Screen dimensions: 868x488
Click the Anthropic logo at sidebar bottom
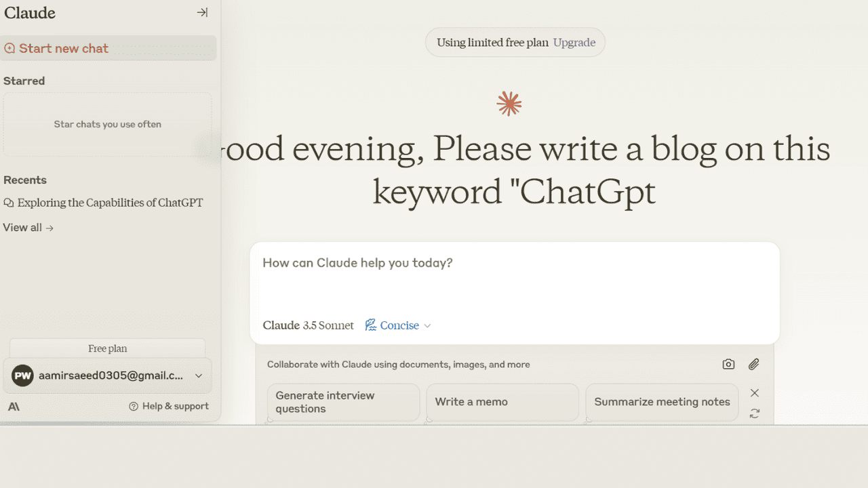click(x=14, y=407)
